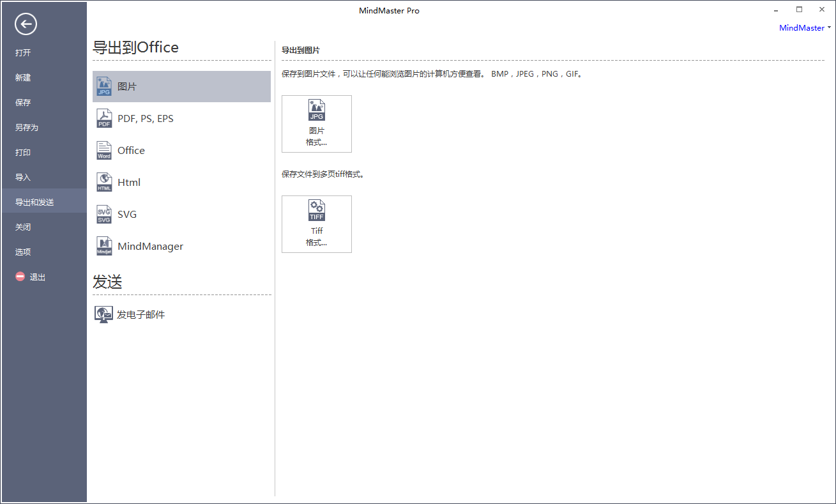
Task: Maximize the MindMaster Pro window
Action: point(799,10)
